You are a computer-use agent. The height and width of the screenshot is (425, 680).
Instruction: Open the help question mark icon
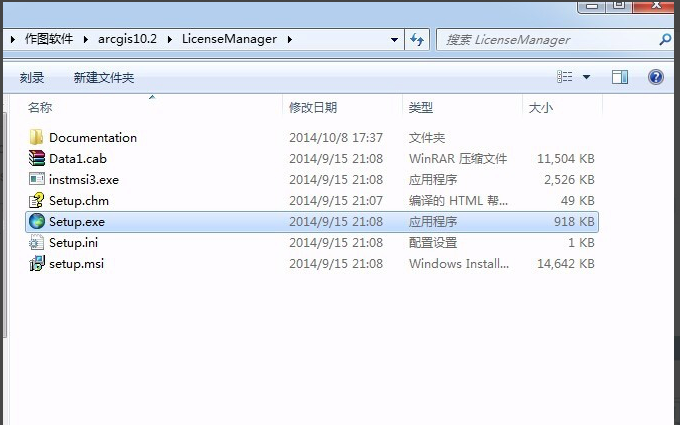click(656, 77)
